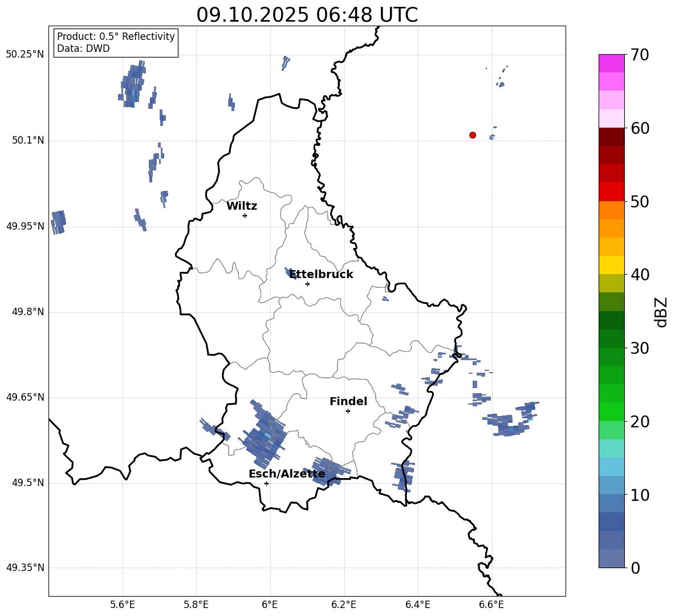Screen dimensions: 675x616
Task: Click the dBZ colorbar axis label
Action: [x=662, y=312]
